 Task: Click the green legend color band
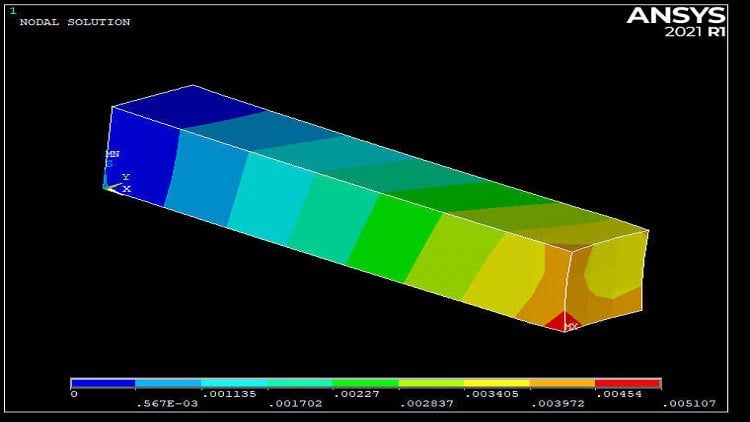366,383
